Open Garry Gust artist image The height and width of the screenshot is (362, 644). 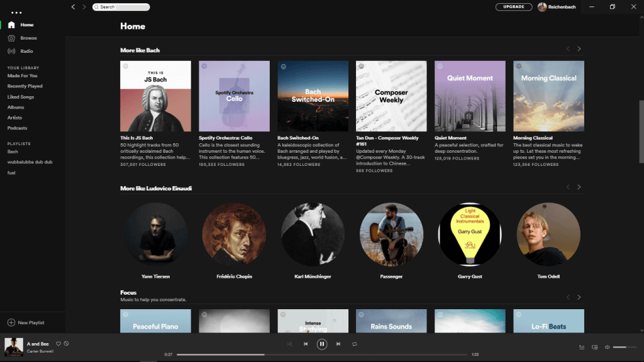click(470, 234)
